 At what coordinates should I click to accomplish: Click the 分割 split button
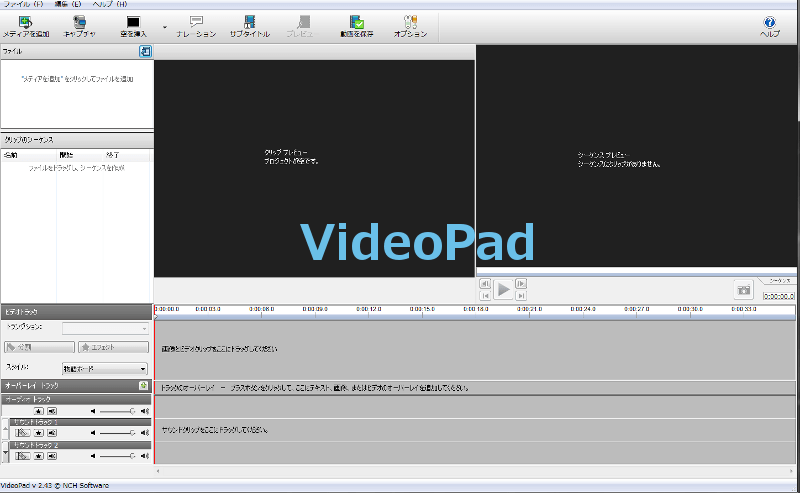[39, 347]
